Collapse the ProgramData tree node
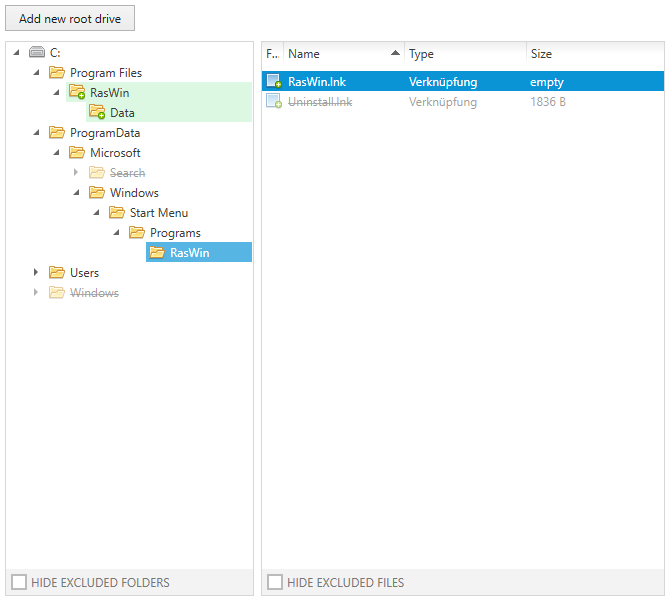Screen dimensions: 670x600 click(x=36, y=133)
